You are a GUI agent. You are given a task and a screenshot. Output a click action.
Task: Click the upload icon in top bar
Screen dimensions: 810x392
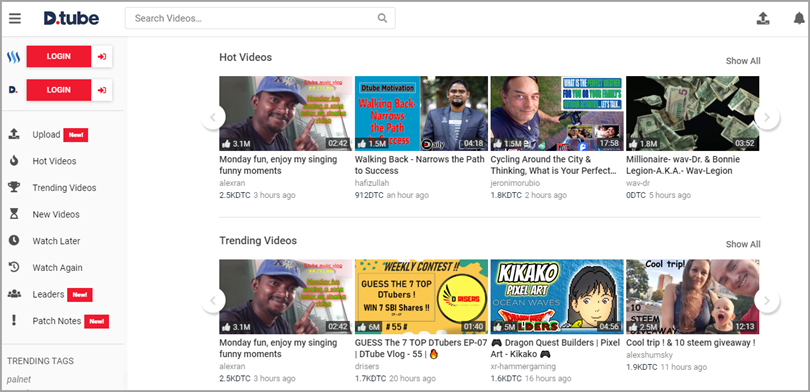point(763,19)
